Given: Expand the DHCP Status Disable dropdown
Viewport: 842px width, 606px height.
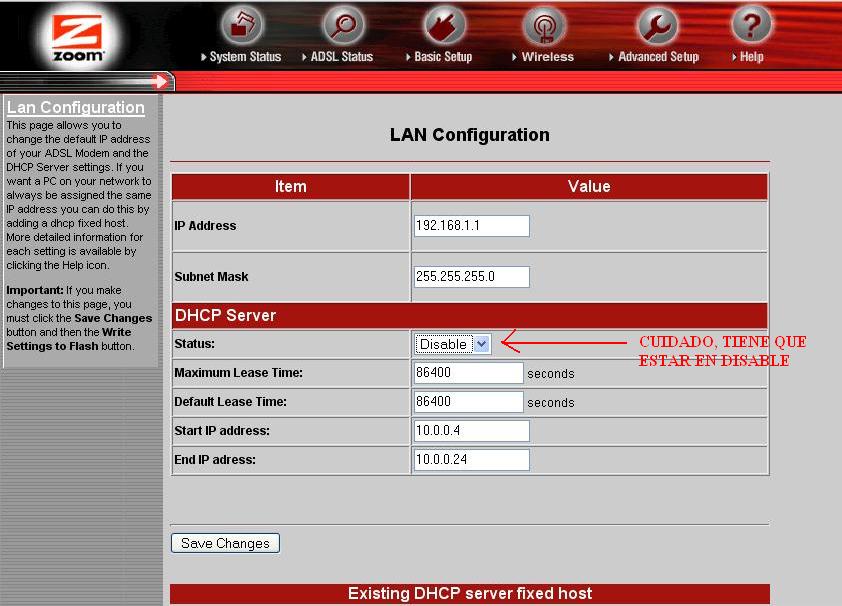Looking at the screenshot, I should [452, 344].
